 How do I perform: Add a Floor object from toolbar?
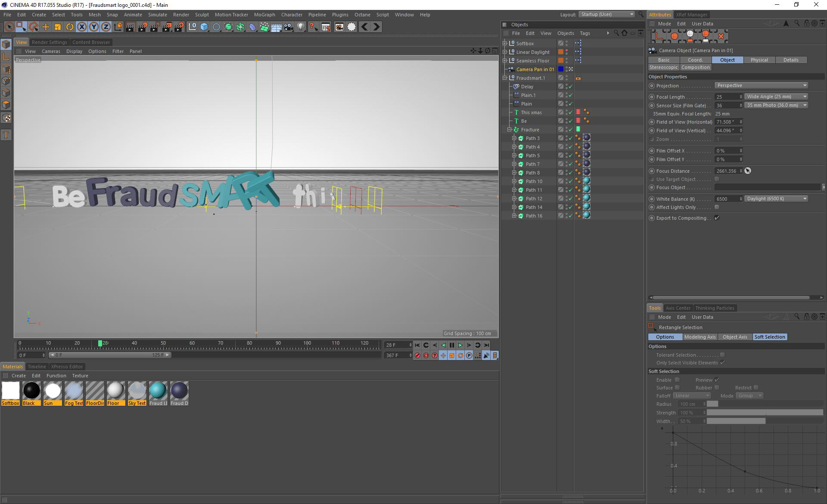coord(277,27)
